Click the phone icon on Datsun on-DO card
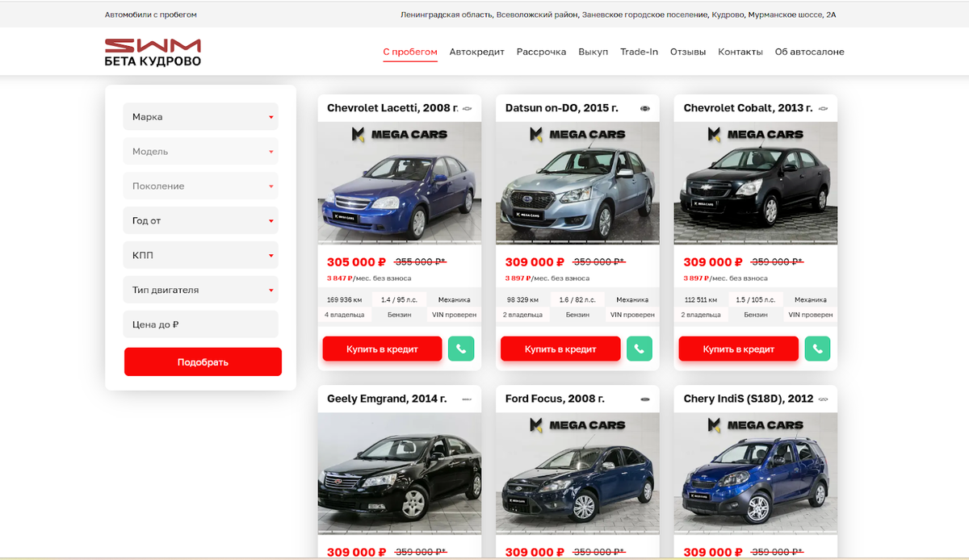 [x=639, y=349]
